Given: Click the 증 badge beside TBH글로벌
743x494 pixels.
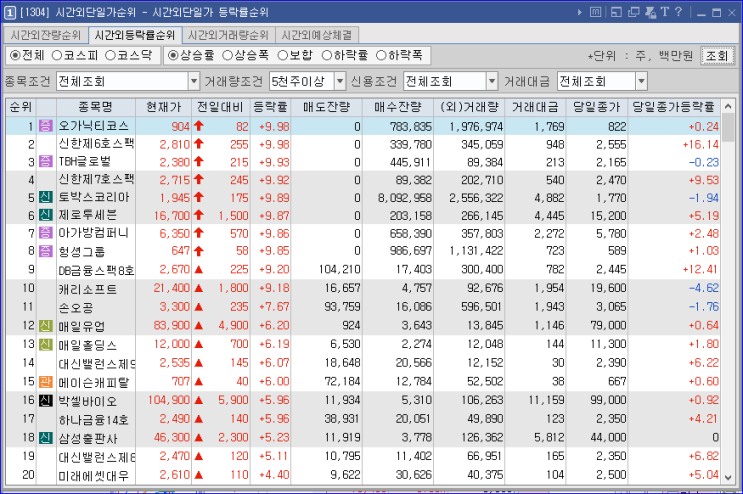Looking at the screenshot, I should tap(45, 162).
